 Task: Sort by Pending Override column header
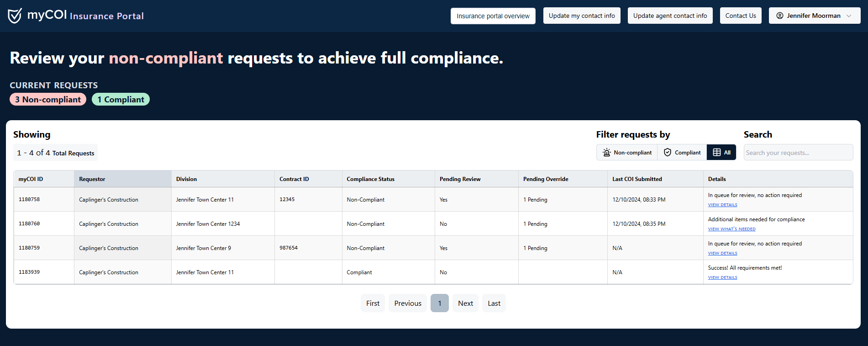563,179
